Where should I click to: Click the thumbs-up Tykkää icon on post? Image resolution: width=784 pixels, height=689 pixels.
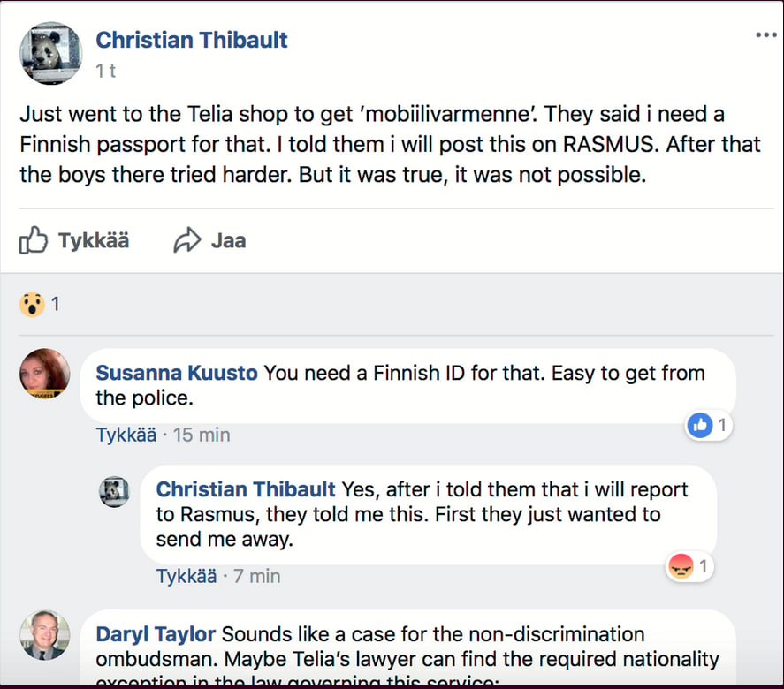[x=34, y=240]
